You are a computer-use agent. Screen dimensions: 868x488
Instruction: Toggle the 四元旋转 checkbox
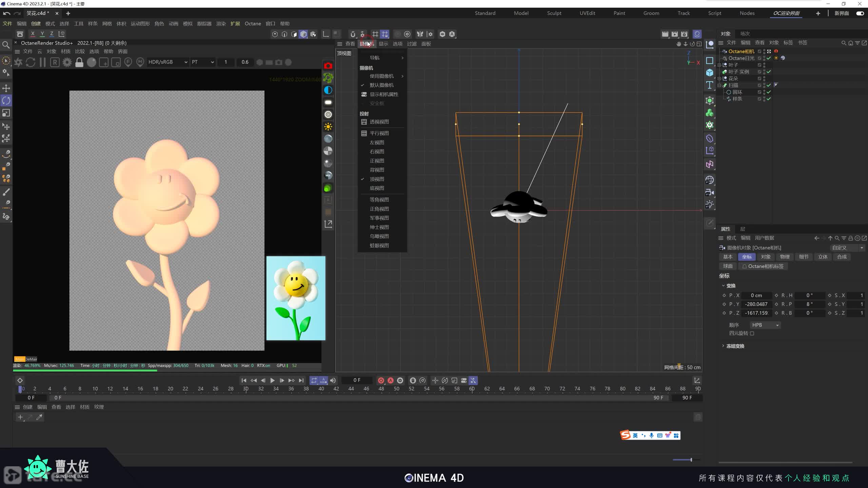pyautogui.click(x=752, y=333)
